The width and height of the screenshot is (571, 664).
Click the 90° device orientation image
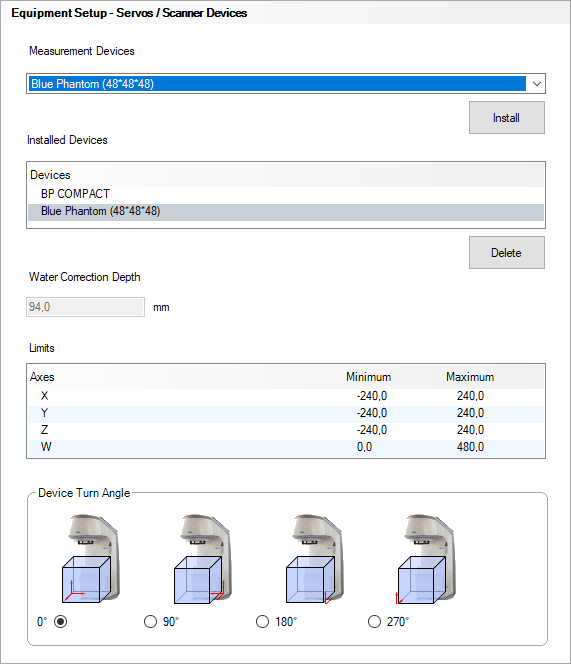(203, 559)
